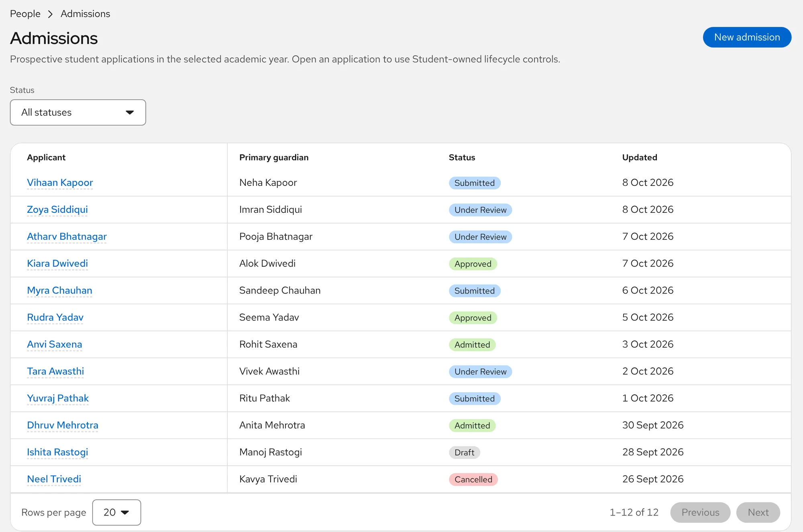Click the Next page button
The image size is (803, 532).
tap(758, 512)
